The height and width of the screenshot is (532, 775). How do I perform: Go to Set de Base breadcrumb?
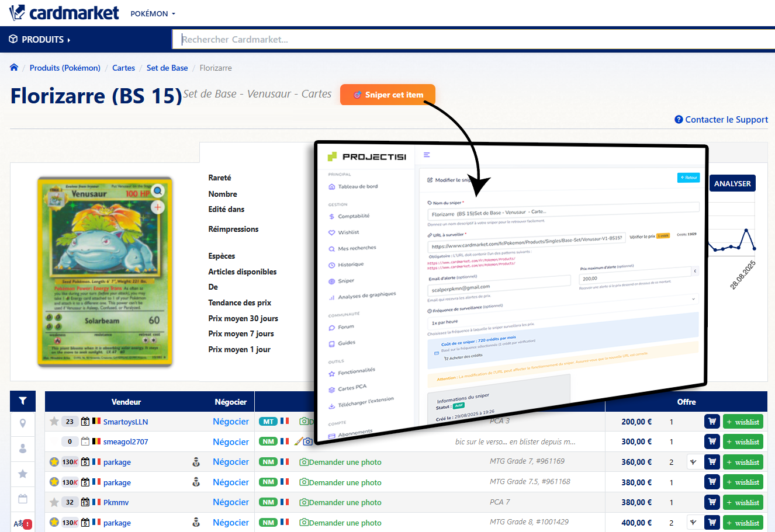[167, 68]
